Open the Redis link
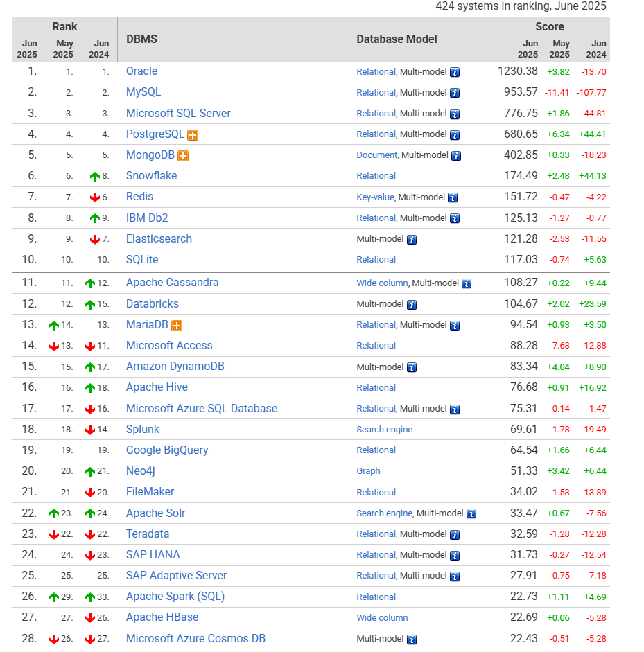 click(x=140, y=196)
